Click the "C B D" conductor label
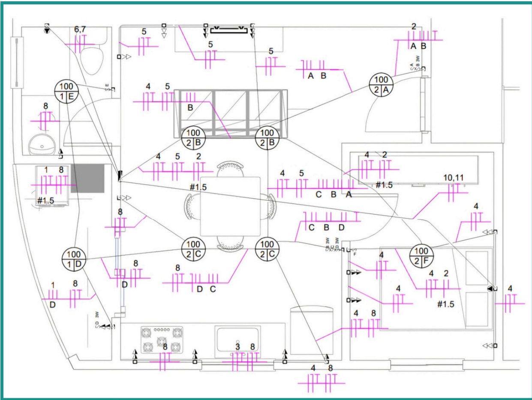532x400 pixels. click(x=327, y=227)
